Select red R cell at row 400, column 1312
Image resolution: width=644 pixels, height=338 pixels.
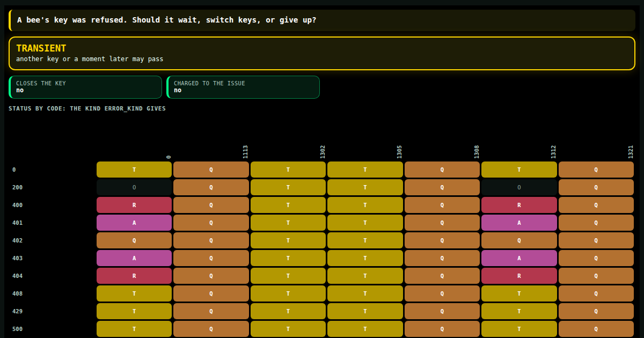(519, 205)
